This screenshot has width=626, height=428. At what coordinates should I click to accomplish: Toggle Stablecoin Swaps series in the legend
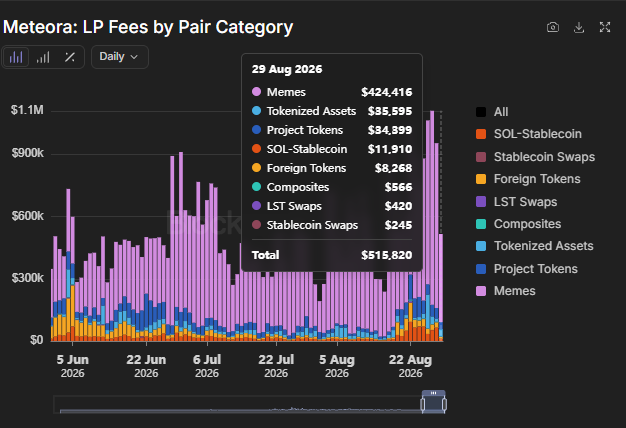pos(535,157)
